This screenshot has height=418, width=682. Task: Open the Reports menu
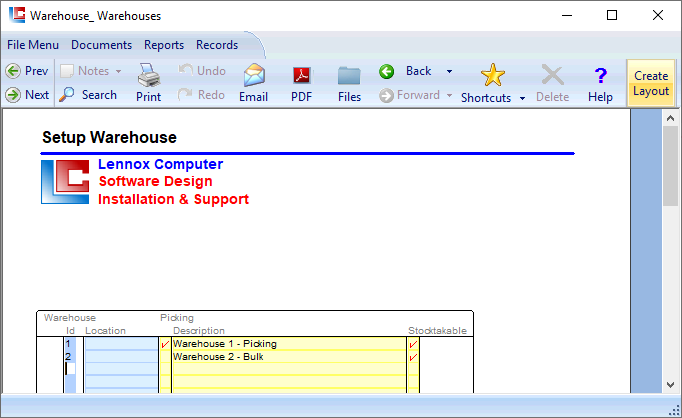pos(164,45)
